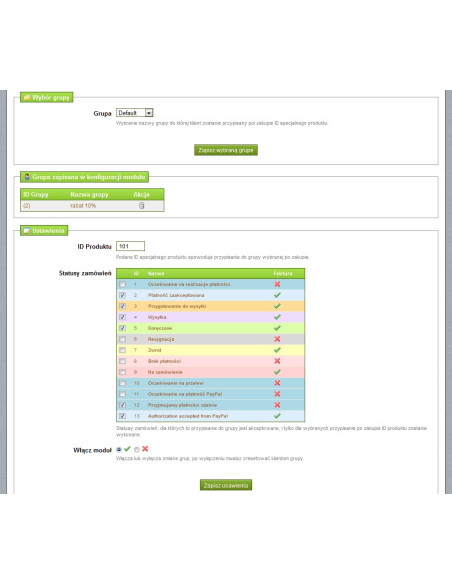Check status 1 Oczekiwanie na realizację płatności
The image size is (452, 584).
click(122, 284)
